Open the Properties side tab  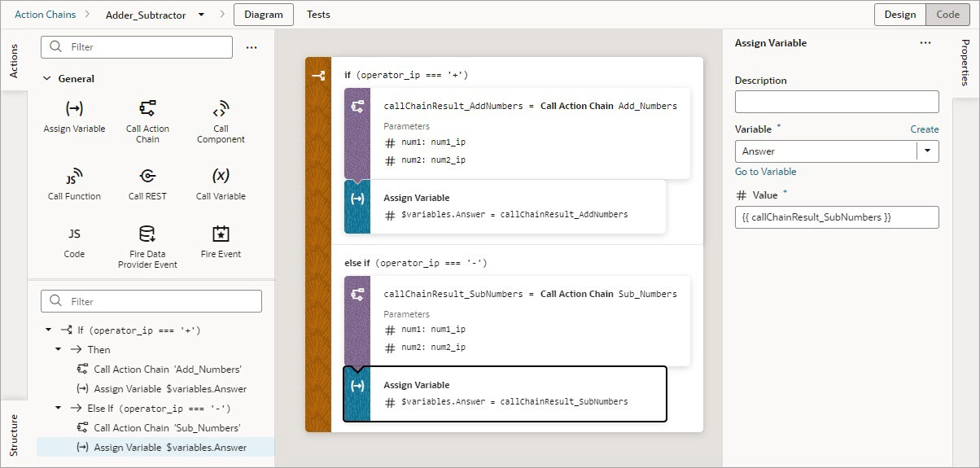point(965,63)
